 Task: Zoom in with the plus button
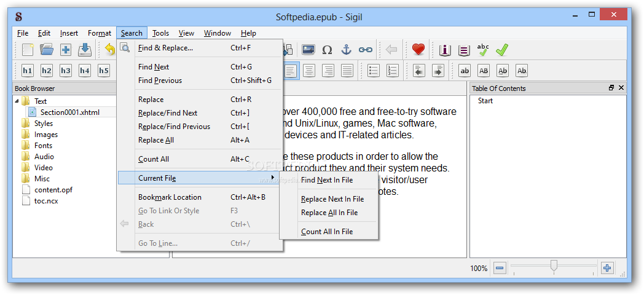[607, 269]
